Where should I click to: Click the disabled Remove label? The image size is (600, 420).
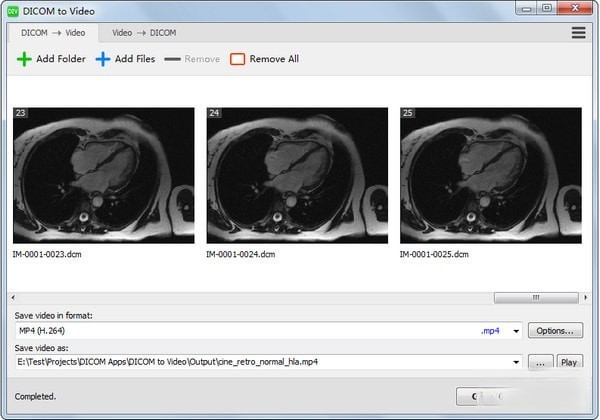pyautogui.click(x=202, y=59)
